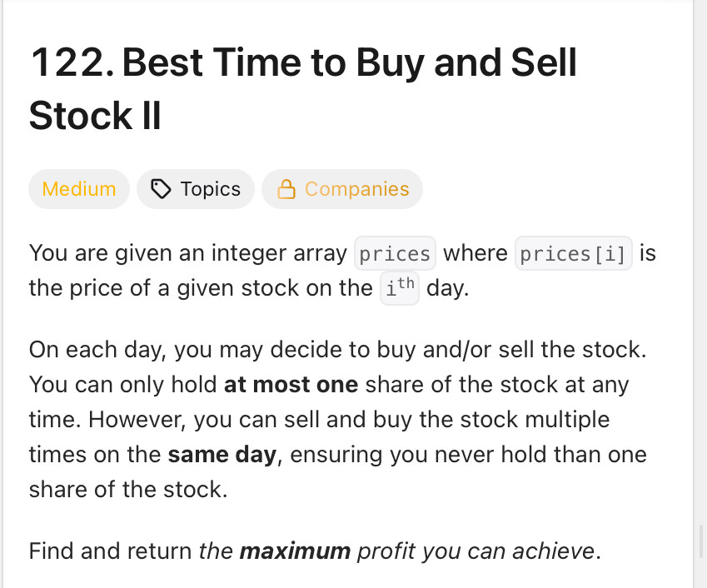
Task: Click the text 'You are given an integer array'
Action: 188,253
